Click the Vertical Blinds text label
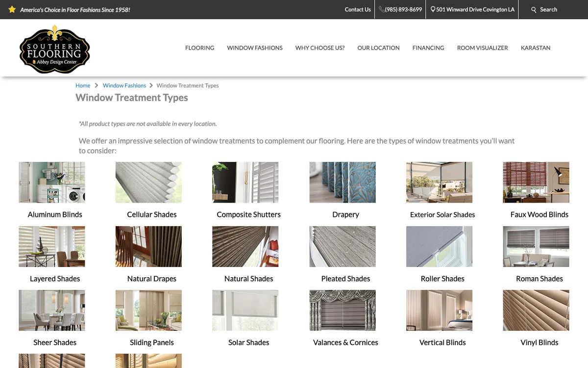Screen dimensions: 588x368 coord(442,342)
